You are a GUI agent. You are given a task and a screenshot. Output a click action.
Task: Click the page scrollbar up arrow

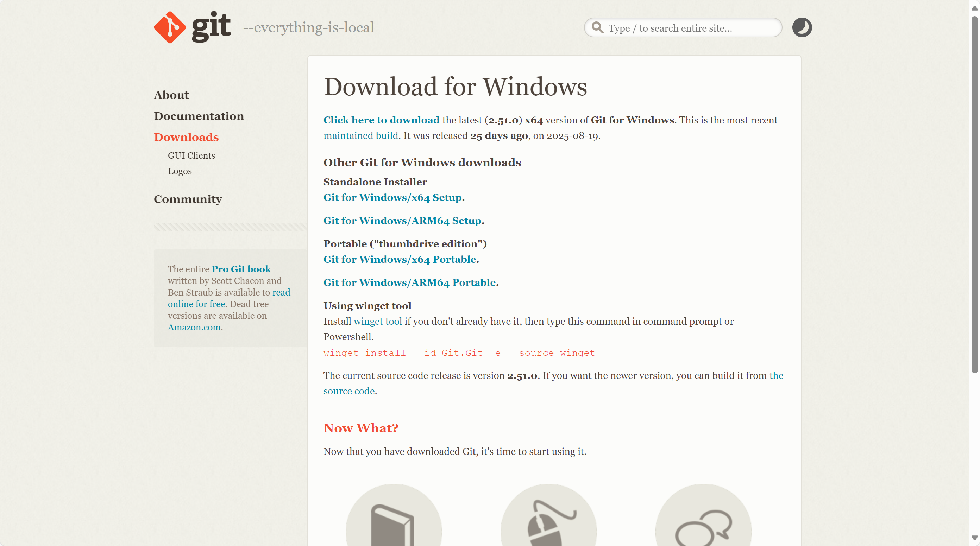974,8
